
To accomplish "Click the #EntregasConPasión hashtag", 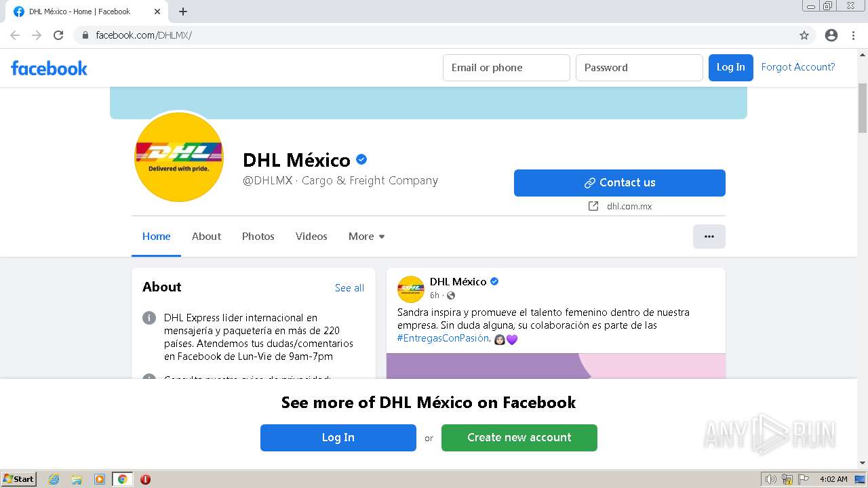I will point(443,338).
